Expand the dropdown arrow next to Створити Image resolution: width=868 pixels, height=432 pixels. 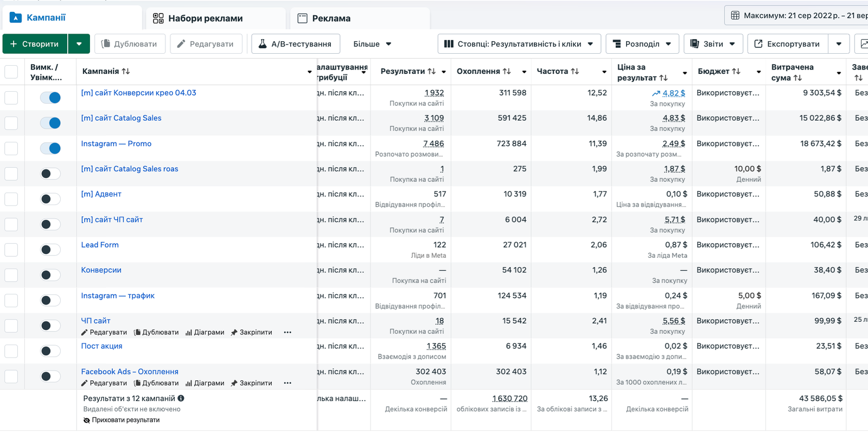(79, 44)
